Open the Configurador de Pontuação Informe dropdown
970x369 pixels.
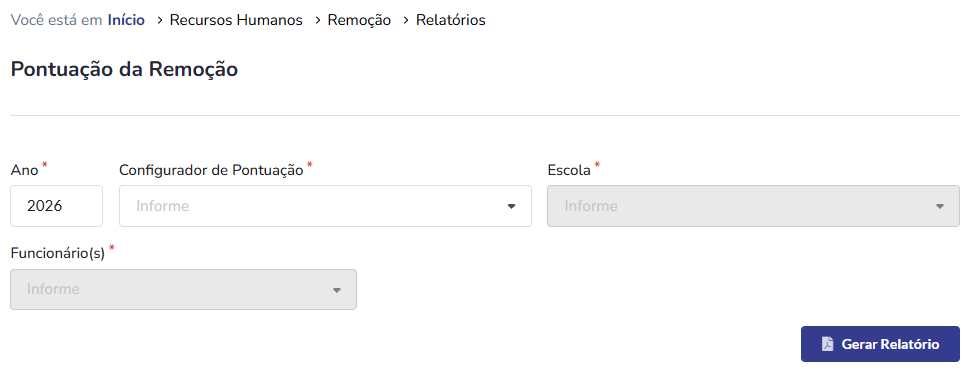(x=325, y=206)
